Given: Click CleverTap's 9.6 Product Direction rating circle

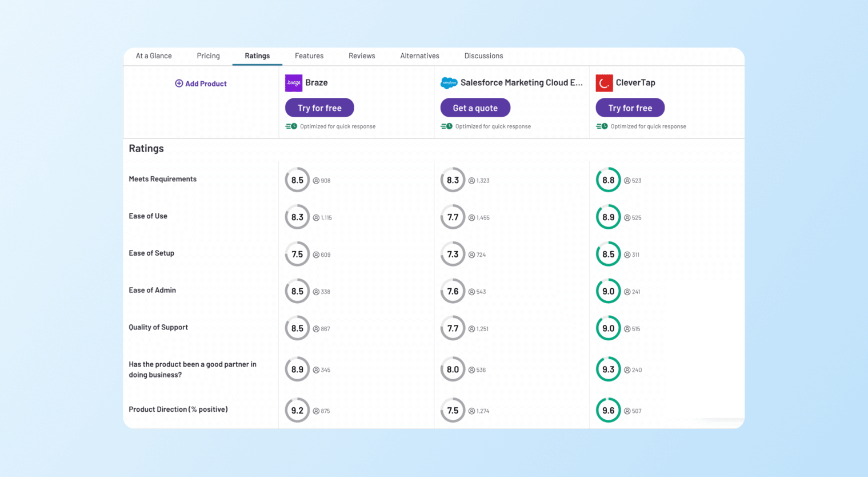Looking at the screenshot, I should coord(608,410).
